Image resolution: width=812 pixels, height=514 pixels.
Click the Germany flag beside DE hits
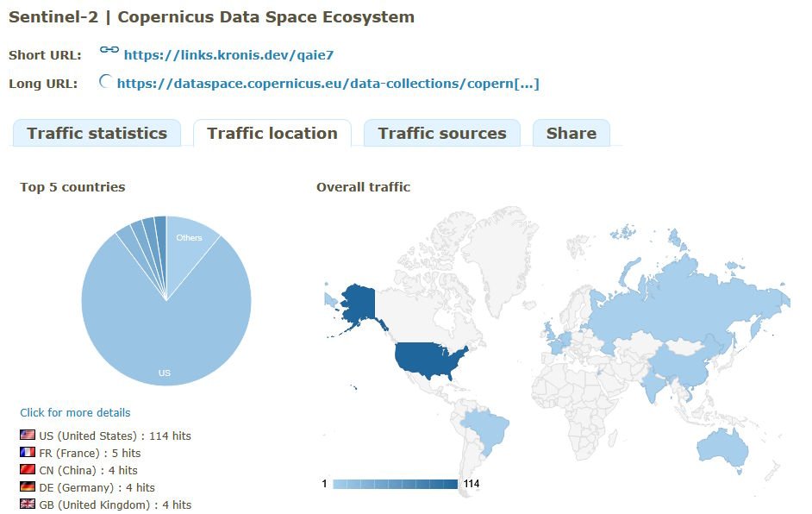point(27,487)
